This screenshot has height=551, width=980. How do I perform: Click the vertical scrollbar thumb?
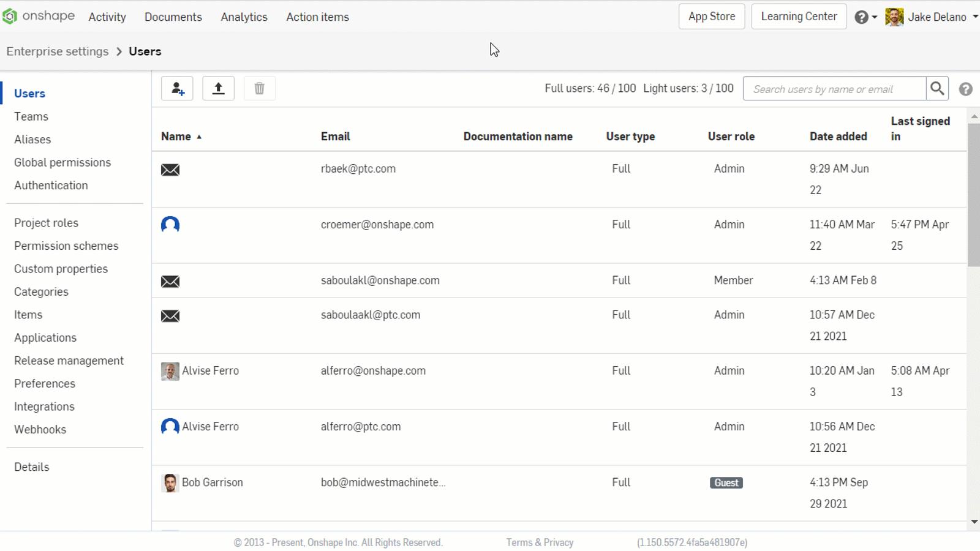[973, 195]
